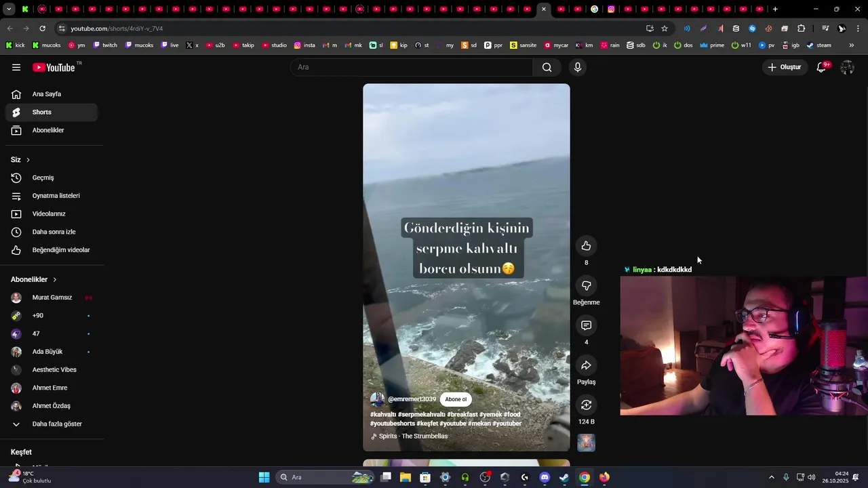Open the Ahmet Emre channel
Image resolution: width=868 pixels, height=488 pixels.
coord(52,388)
